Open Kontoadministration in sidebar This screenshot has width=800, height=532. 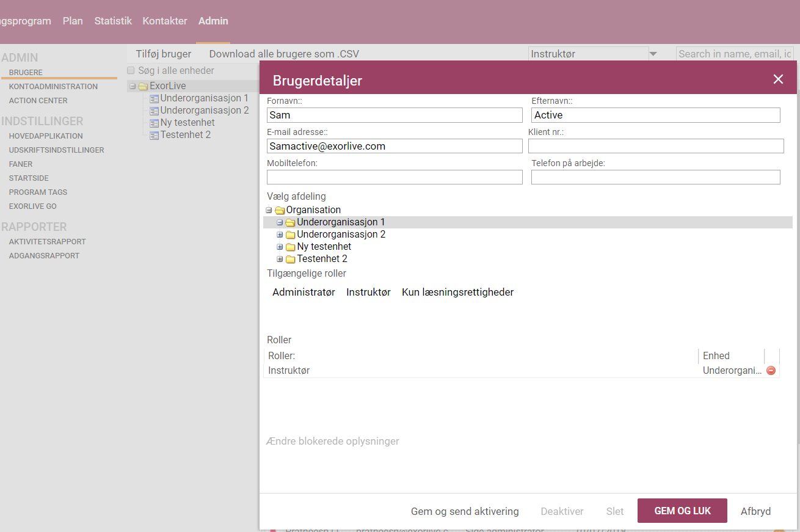(53, 87)
